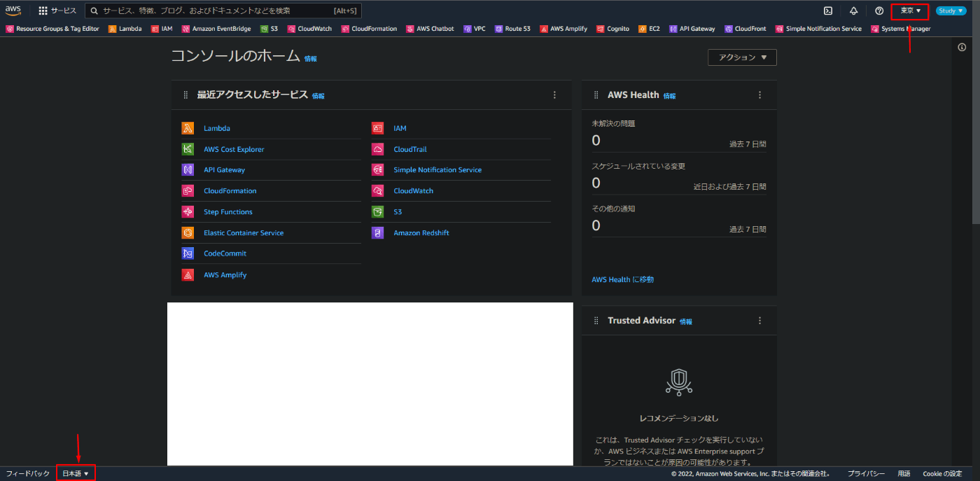The width and height of the screenshot is (980, 481).
Task: Open the CodeCommit service link
Action: point(225,253)
